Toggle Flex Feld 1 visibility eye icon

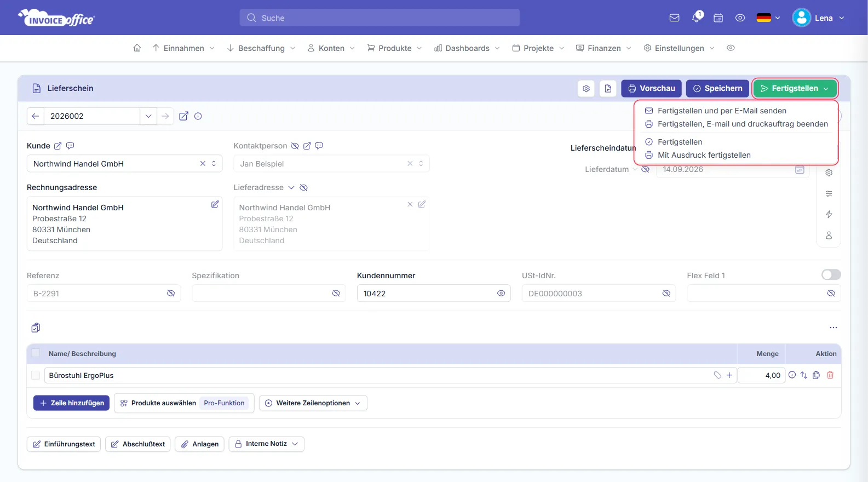[831, 294]
